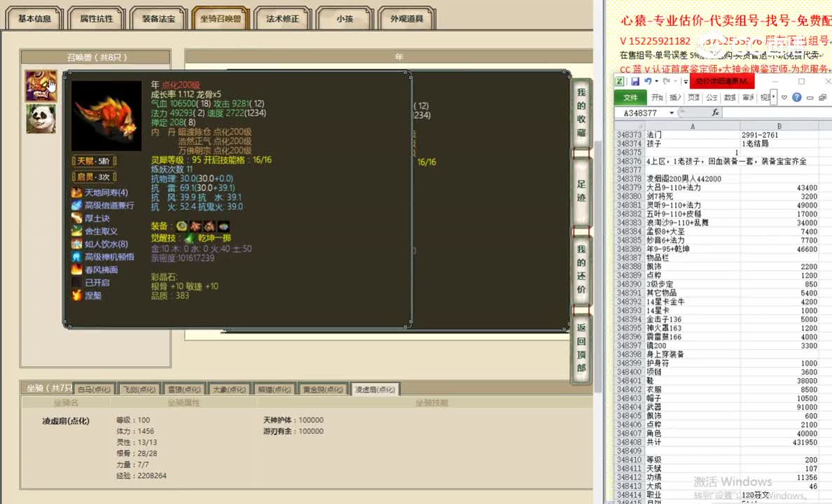Screen dimensions: 832x504
Task: Click the 春风拂面 flame skill icon
Action: 77,269
